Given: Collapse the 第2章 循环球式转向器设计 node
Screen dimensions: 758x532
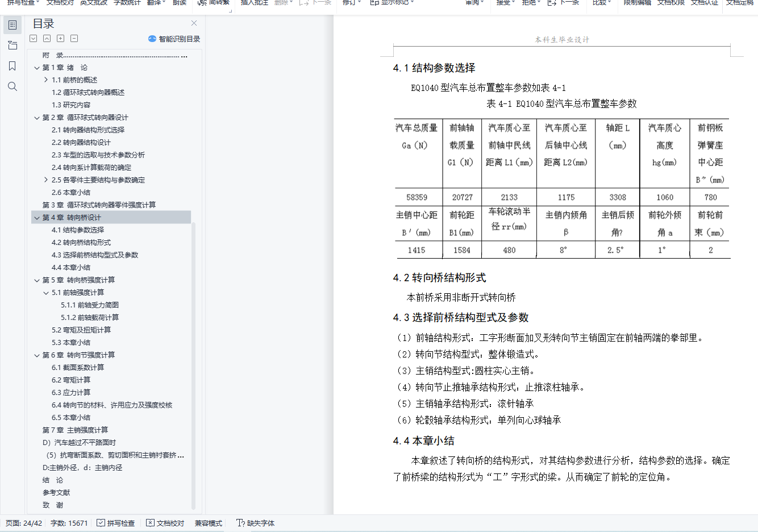Looking at the screenshot, I should tap(37, 118).
